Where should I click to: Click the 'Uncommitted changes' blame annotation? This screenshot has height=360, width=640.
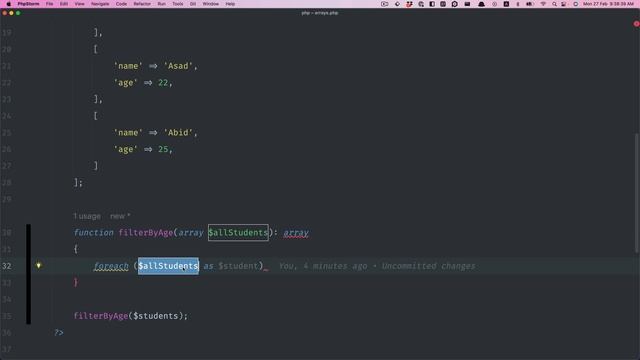pyautogui.click(x=428, y=266)
